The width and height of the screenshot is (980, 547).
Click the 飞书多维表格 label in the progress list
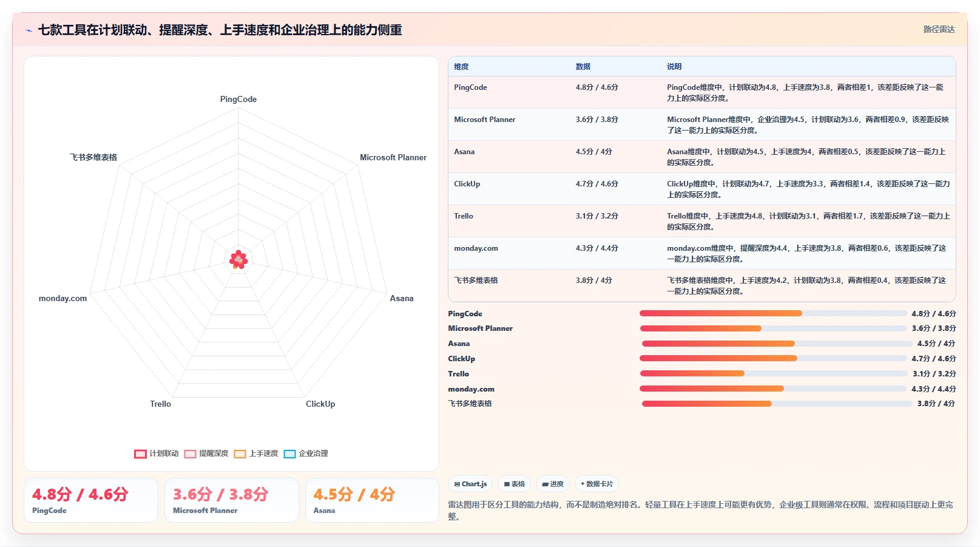tap(470, 404)
